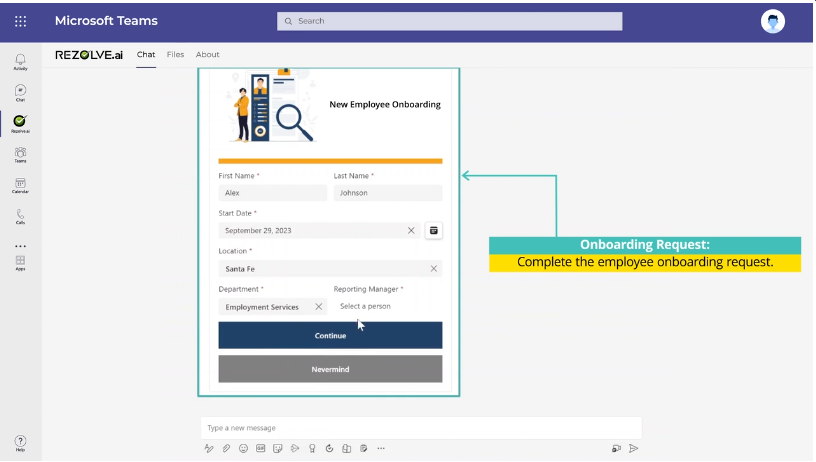Click the user profile avatar

[x=773, y=21]
